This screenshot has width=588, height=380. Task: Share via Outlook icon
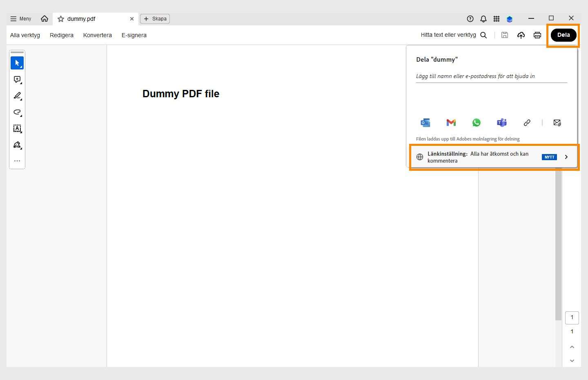425,123
